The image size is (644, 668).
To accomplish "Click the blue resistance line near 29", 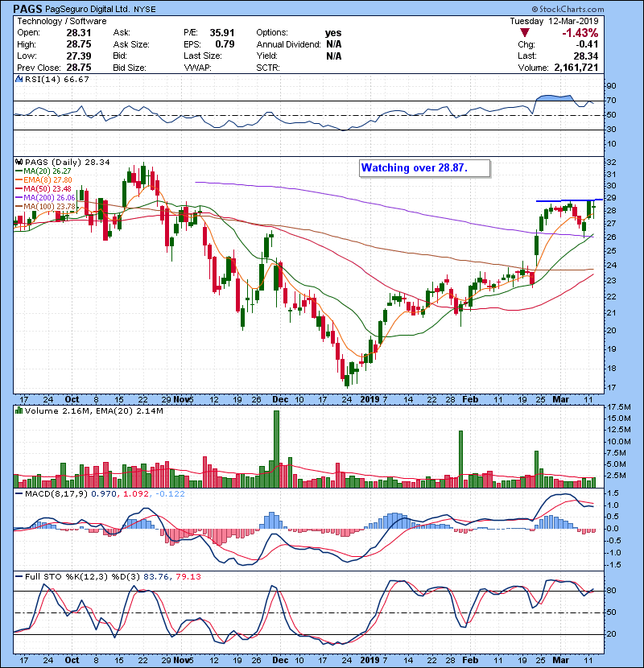I will click(569, 200).
